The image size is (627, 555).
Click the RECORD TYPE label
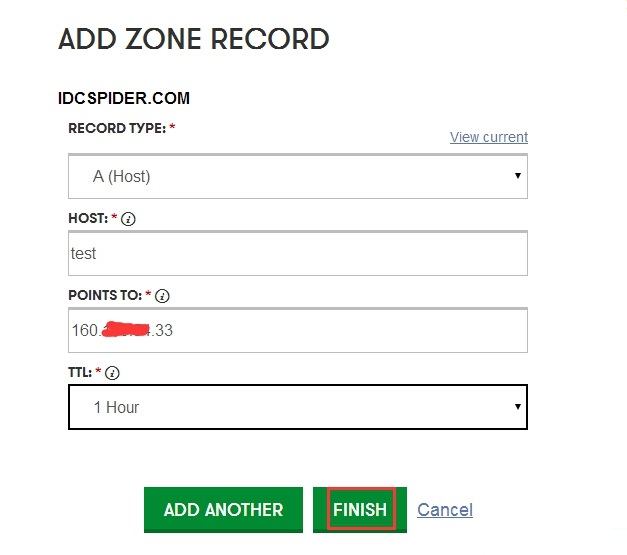(117, 128)
